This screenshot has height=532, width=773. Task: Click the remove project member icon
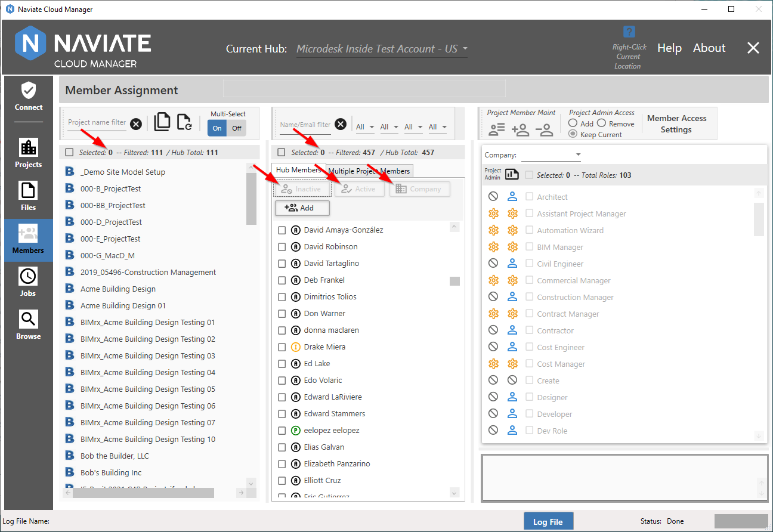(544, 129)
